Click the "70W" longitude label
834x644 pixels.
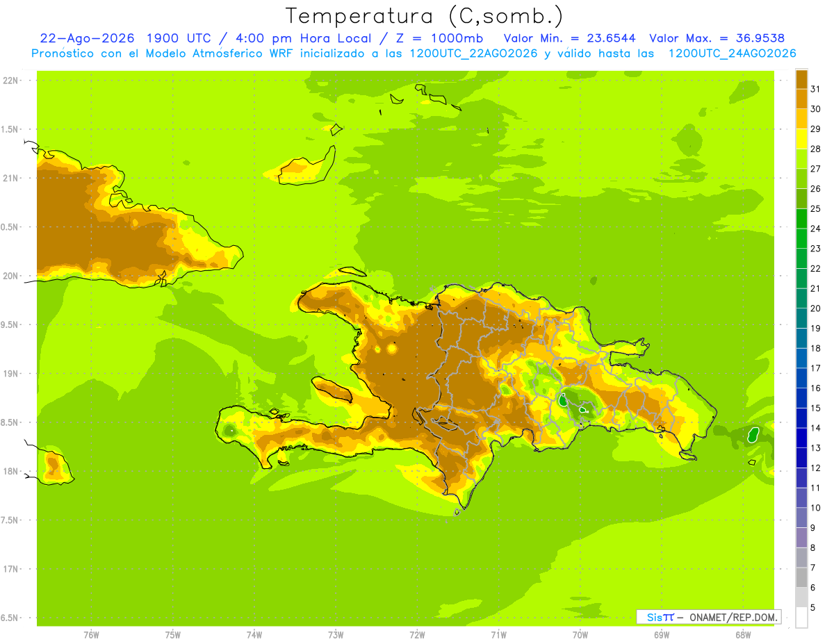[x=580, y=634]
